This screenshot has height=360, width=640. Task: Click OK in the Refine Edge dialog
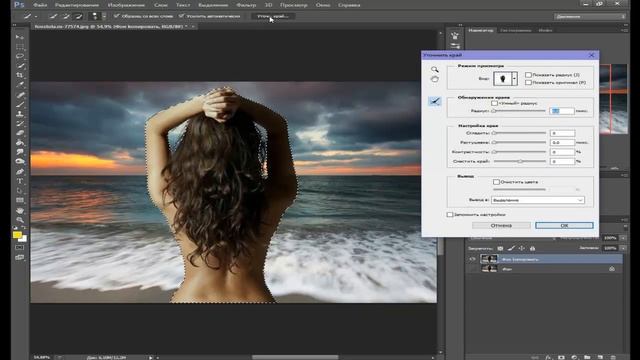pyautogui.click(x=564, y=225)
